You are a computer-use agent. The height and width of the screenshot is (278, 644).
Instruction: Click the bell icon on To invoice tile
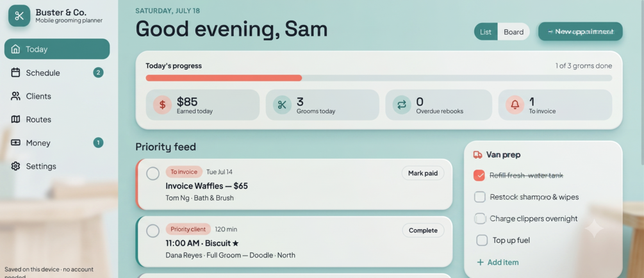click(515, 104)
